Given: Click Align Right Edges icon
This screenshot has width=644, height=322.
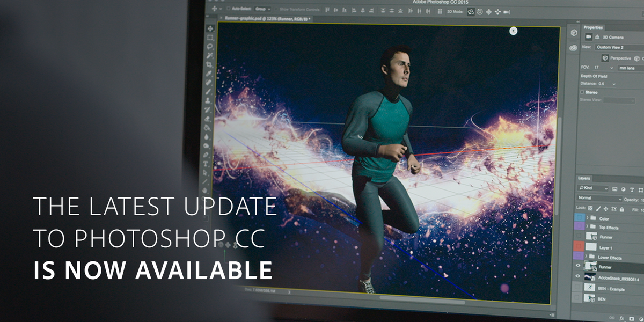Looking at the screenshot, I should coord(372,11).
